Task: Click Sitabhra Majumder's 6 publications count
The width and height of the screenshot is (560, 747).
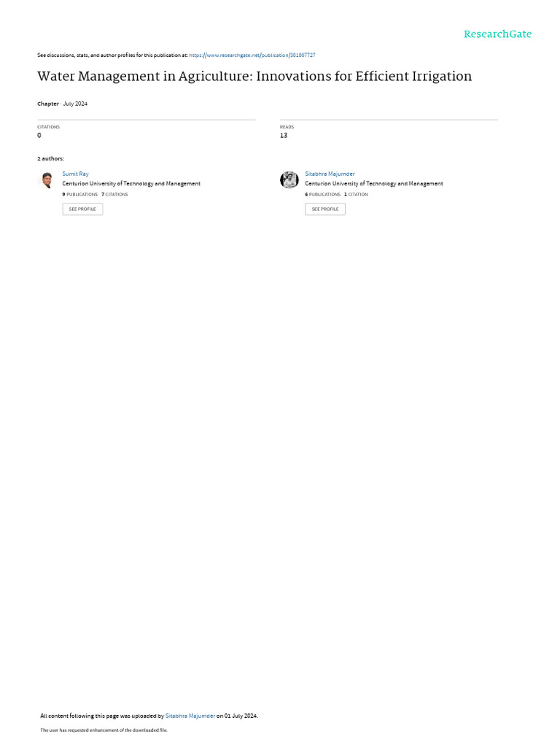Action: [x=322, y=194]
